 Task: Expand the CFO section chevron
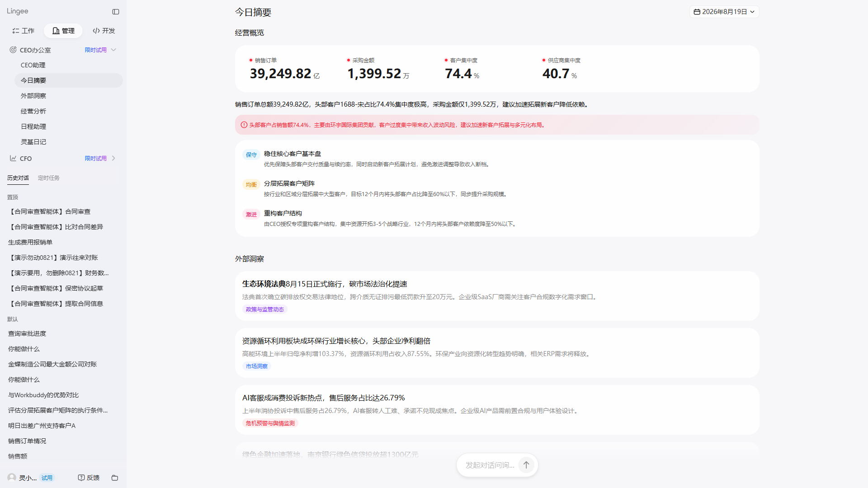[113, 158]
